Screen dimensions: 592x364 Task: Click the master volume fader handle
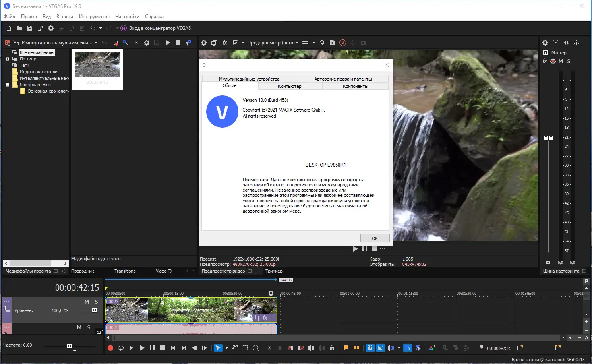(548, 138)
